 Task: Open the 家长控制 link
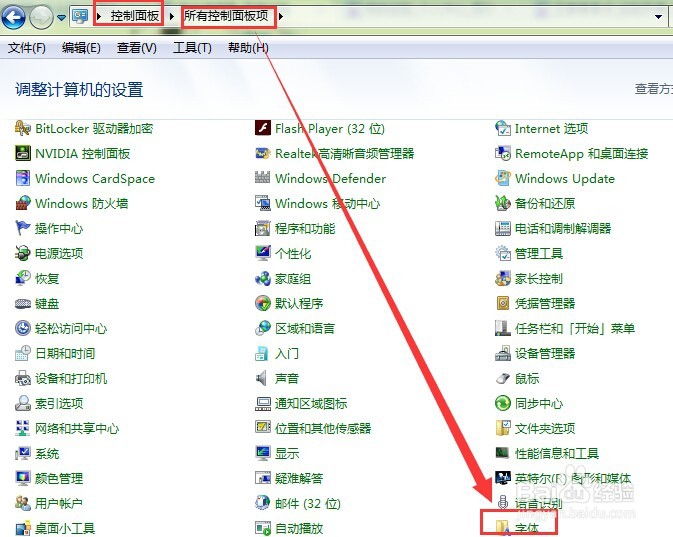(539, 279)
